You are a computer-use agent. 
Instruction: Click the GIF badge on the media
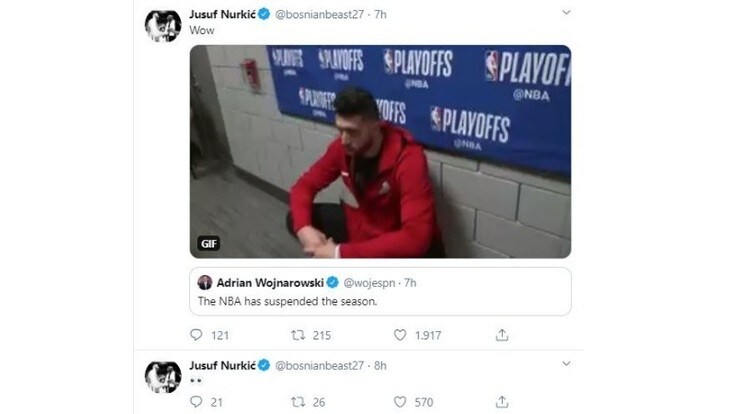click(208, 244)
